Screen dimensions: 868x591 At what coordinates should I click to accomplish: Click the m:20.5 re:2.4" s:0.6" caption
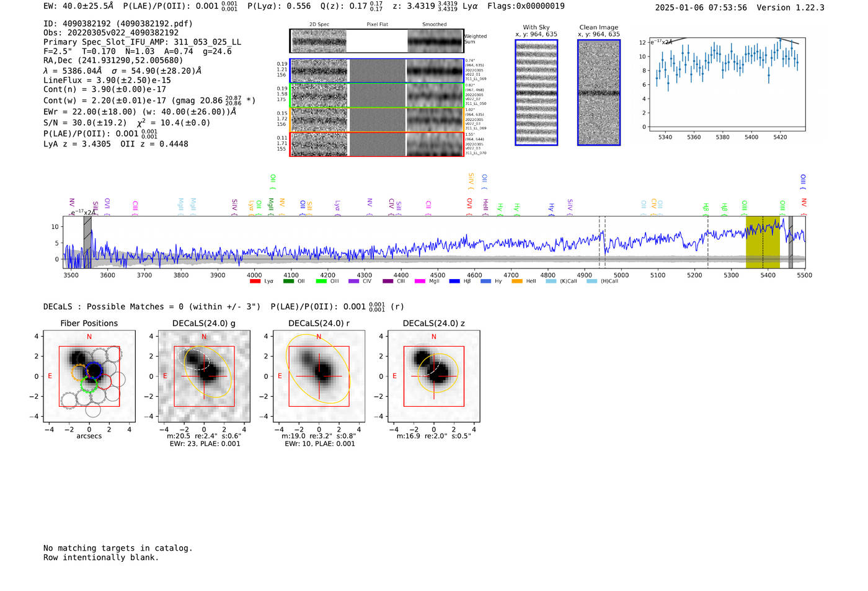tap(204, 436)
